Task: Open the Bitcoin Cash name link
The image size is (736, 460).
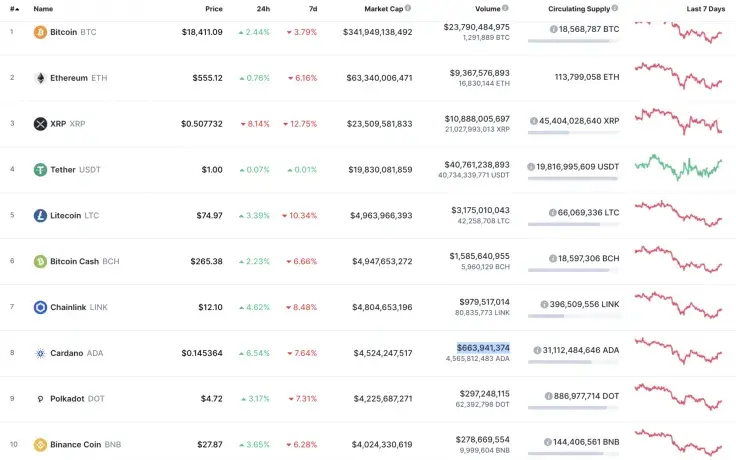Action: [x=74, y=262]
